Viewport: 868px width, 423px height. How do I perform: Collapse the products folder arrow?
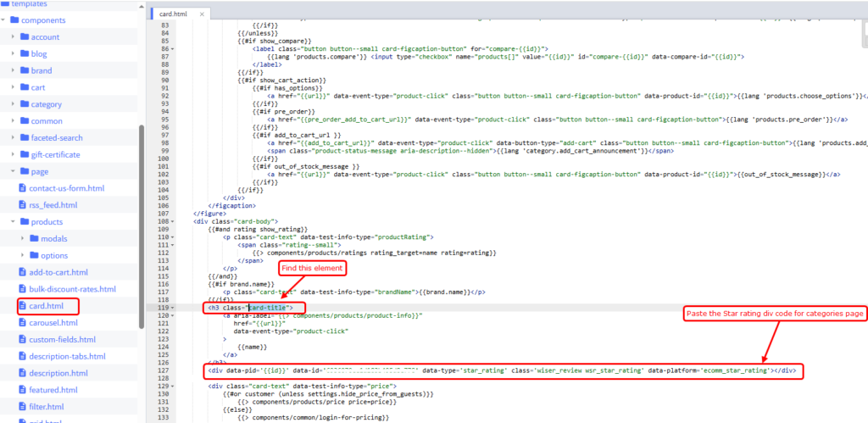pyautogui.click(x=13, y=222)
